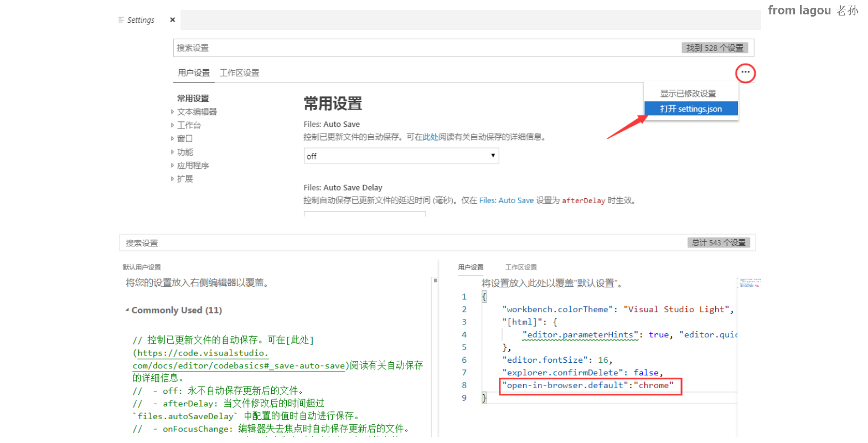
Task: Click the "open-in-browser.default" key
Action: [x=565, y=385]
